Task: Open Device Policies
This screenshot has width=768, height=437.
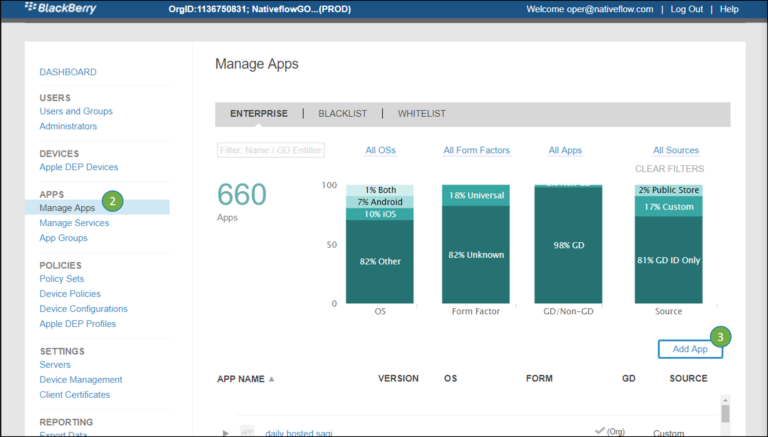Action: pyautogui.click(x=70, y=294)
